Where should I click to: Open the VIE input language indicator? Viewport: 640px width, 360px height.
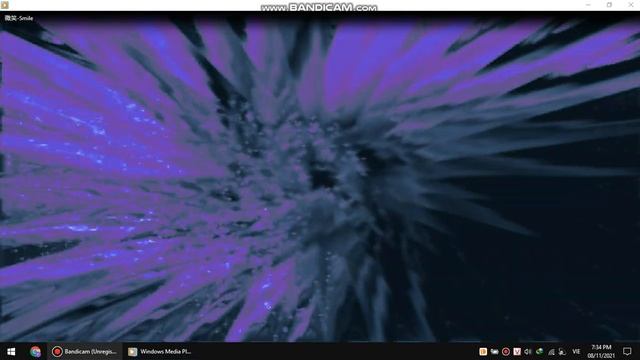(x=576, y=351)
